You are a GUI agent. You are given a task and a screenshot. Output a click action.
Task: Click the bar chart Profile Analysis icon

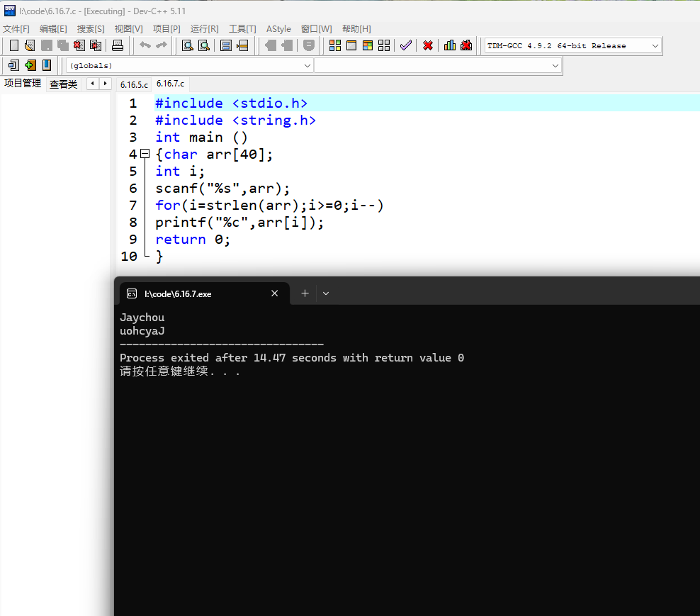tap(450, 45)
